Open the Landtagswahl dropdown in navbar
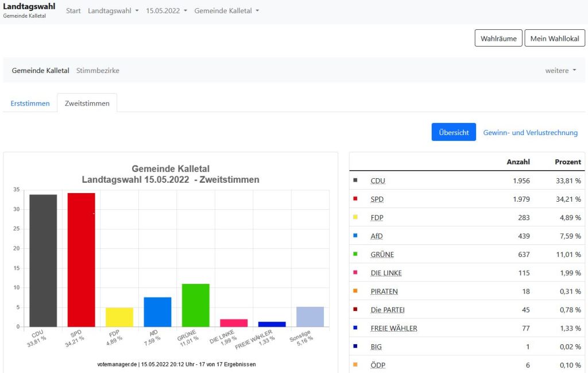Viewport: 588px width, 373px height. point(113,11)
